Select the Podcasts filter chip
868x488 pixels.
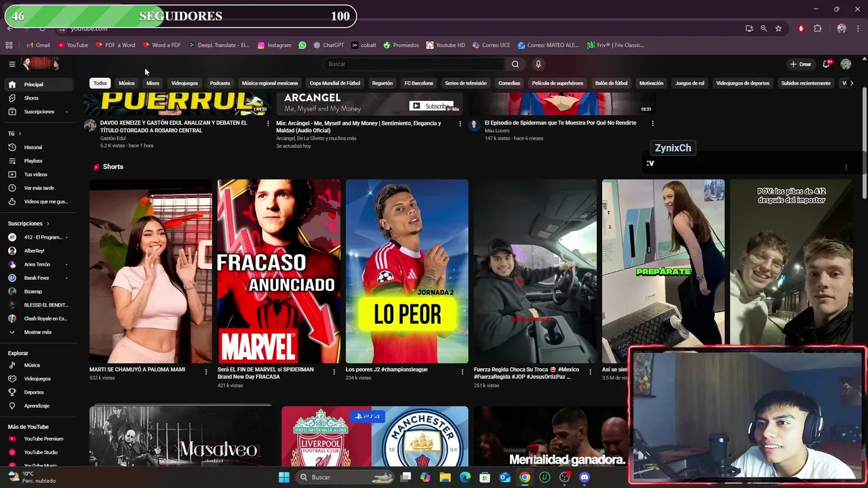pos(220,83)
